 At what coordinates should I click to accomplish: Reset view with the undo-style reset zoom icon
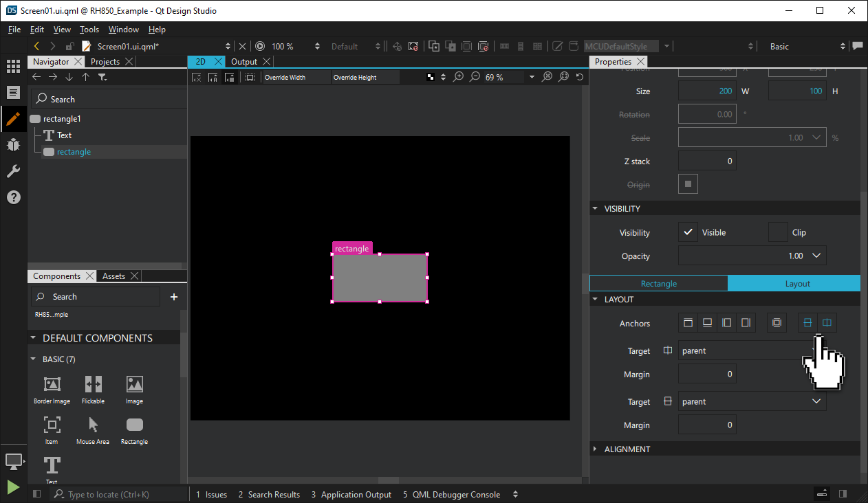pos(579,77)
